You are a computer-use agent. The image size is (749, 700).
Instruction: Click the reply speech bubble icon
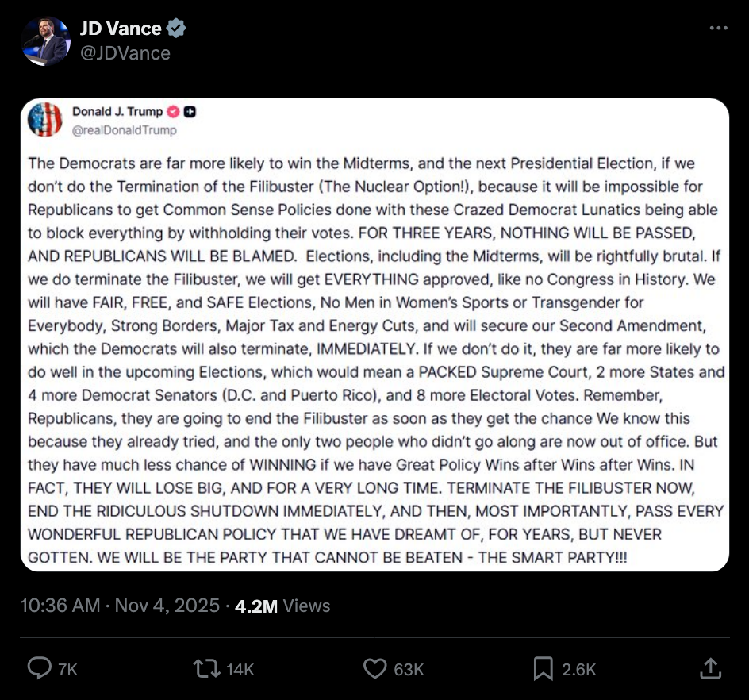point(40,669)
